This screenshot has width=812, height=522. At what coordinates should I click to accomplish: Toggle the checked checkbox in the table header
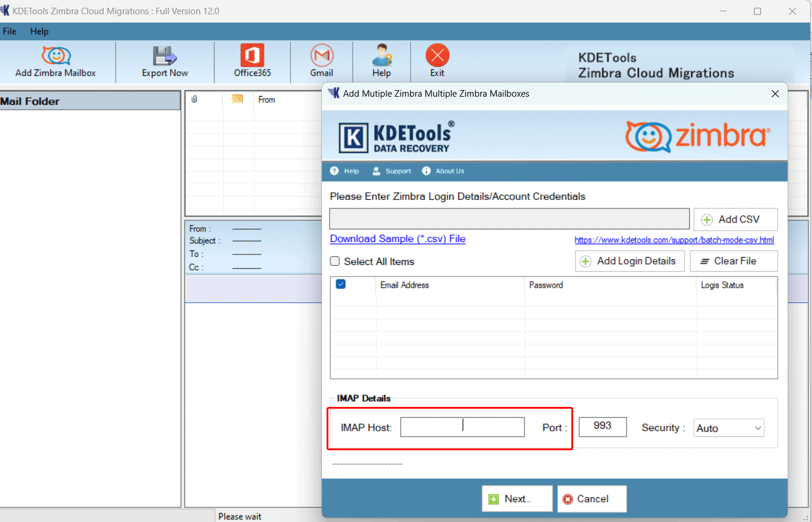[341, 284]
